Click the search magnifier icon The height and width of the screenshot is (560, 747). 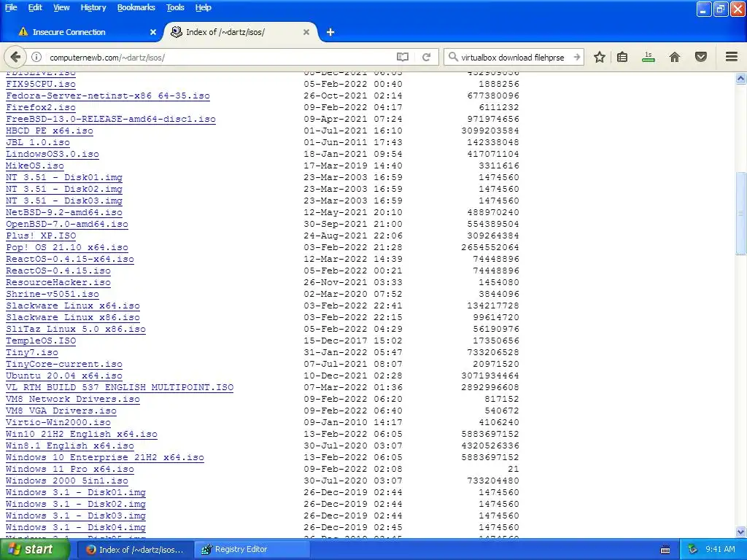(x=453, y=57)
